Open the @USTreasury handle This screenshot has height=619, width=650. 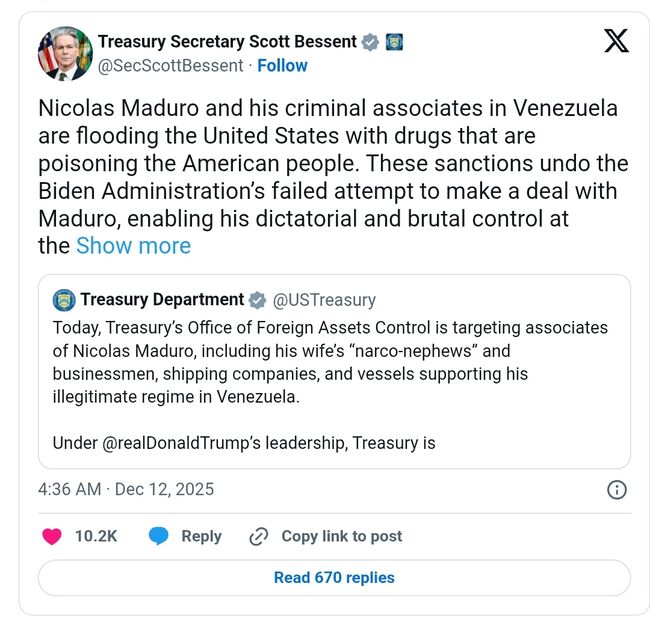tap(324, 300)
